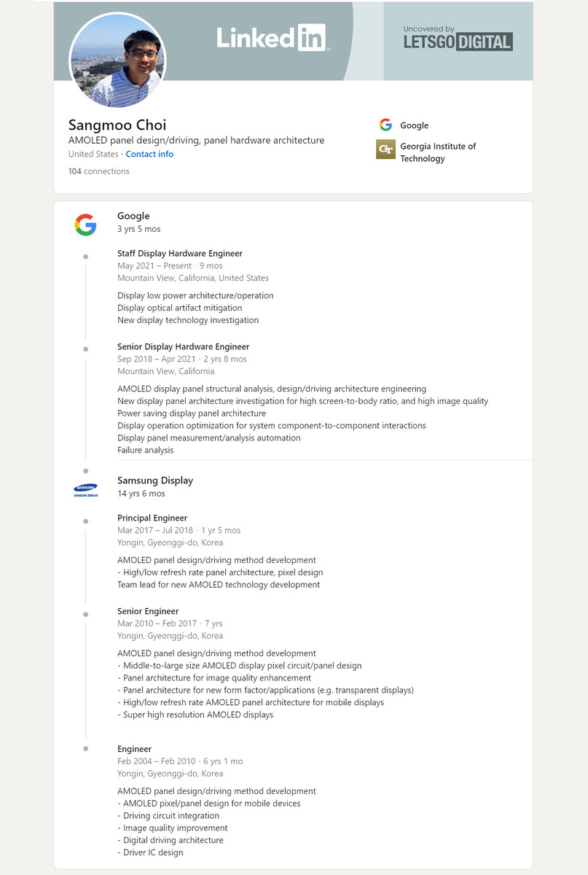Click the Georgia Tech logo icon
Screen dimensions: 588x875
click(385, 149)
